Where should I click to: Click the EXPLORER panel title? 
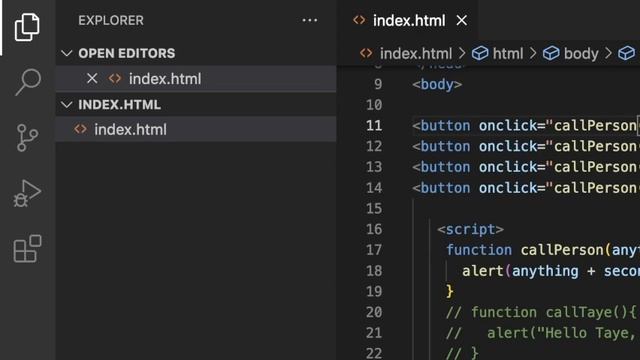pyautogui.click(x=111, y=20)
